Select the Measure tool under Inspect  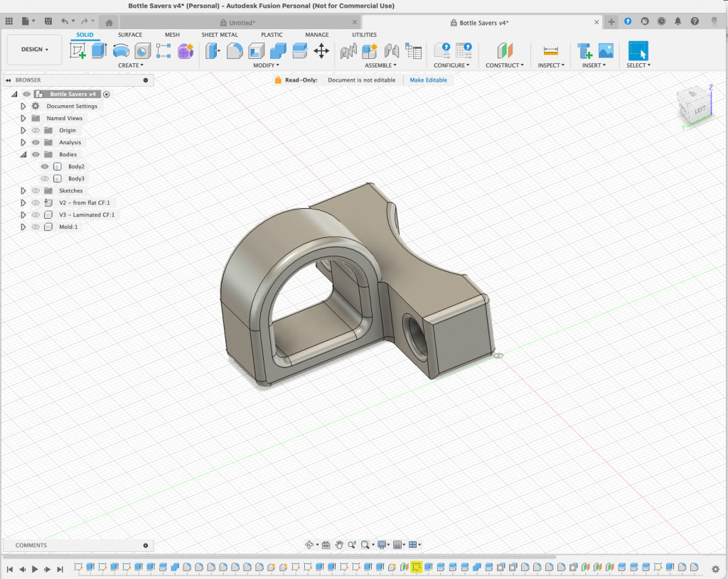click(550, 50)
